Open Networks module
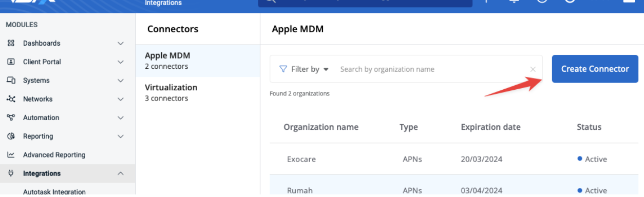 (x=38, y=99)
